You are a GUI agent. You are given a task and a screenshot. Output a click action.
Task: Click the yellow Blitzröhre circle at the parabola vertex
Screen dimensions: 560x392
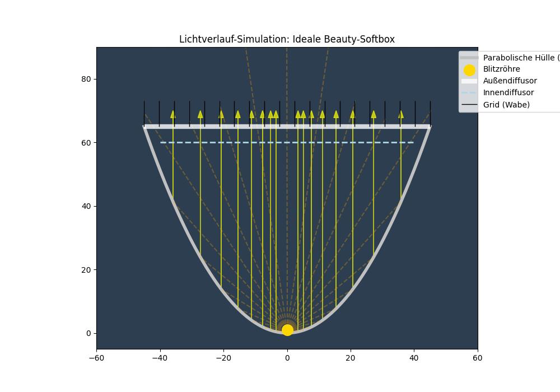pyautogui.click(x=287, y=330)
